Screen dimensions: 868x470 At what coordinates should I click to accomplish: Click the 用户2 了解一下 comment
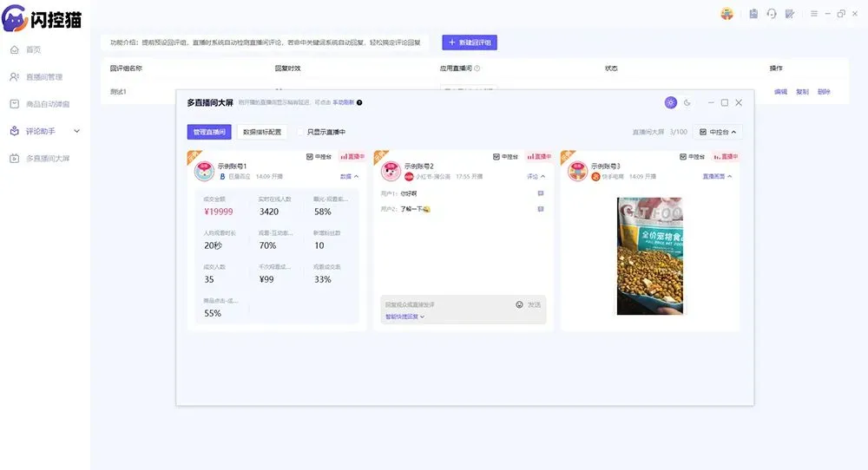(x=405, y=209)
